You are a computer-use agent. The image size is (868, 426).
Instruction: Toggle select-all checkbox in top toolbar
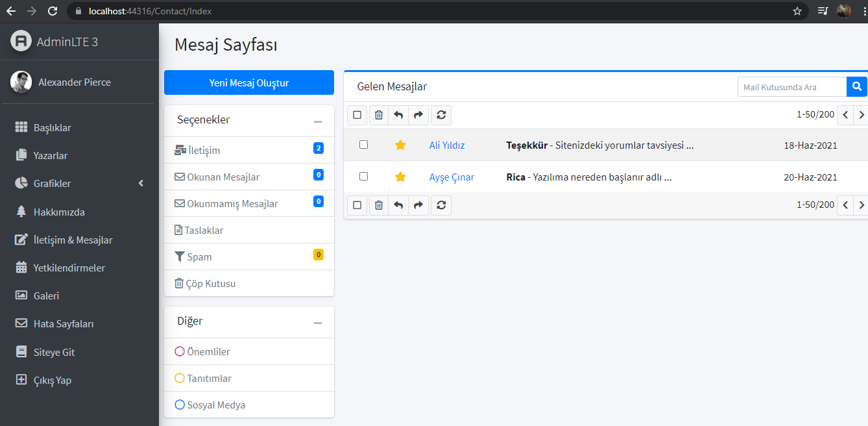[x=357, y=115]
